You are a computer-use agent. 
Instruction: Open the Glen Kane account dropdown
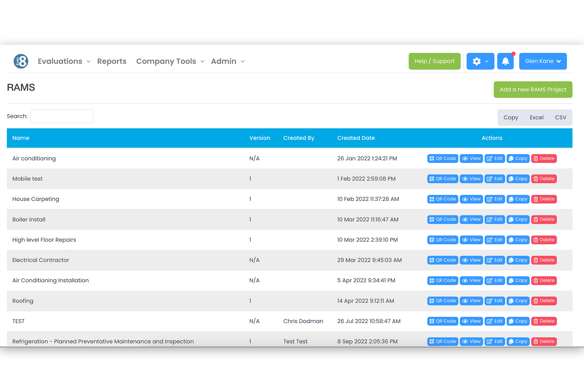coord(543,61)
